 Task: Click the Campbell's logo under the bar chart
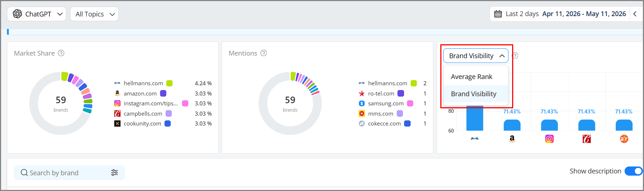click(x=587, y=139)
